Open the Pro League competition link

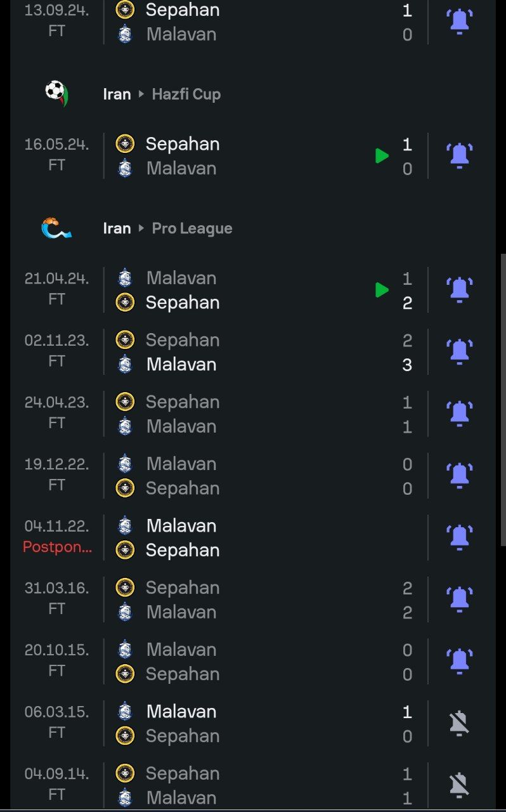pos(192,228)
